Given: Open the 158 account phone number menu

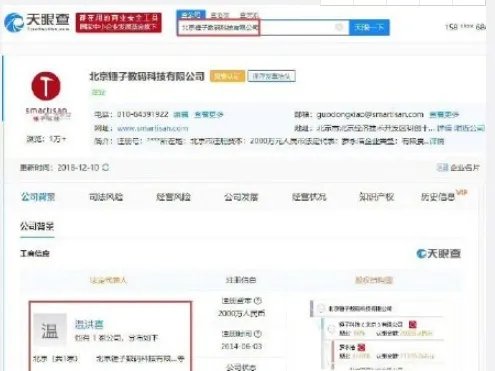Looking at the screenshot, I should (x=465, y=27).
